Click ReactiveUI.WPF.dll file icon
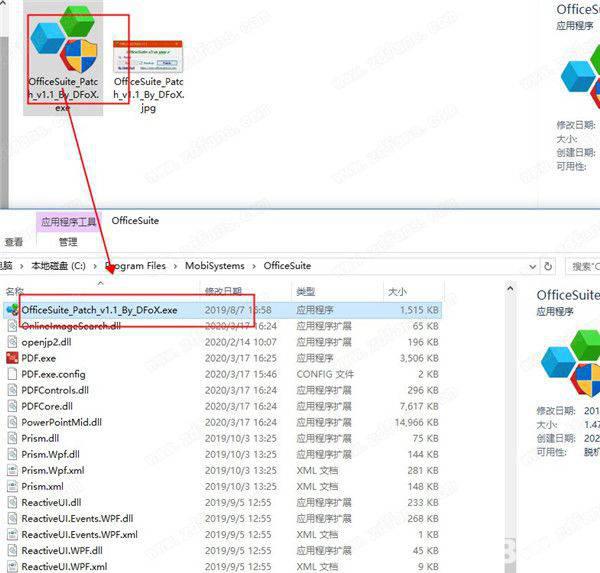Image resolution: width=600 pixels, height=573 pixels. coord(12,550)
